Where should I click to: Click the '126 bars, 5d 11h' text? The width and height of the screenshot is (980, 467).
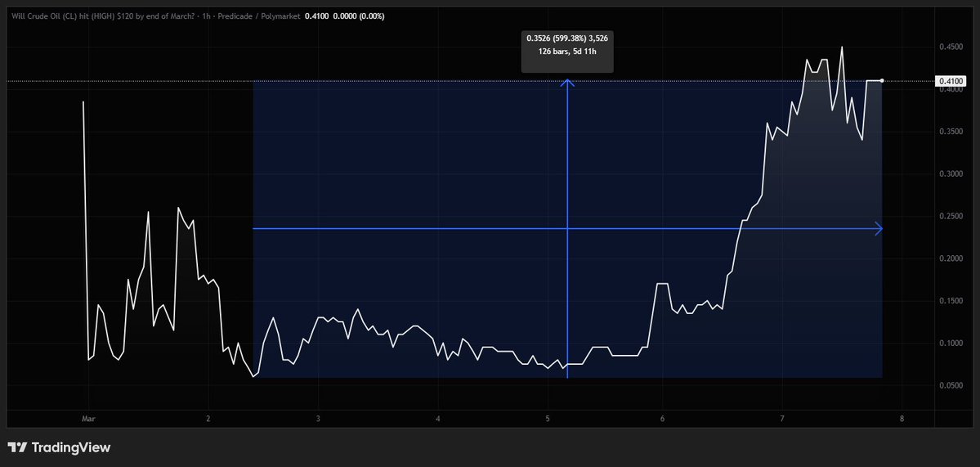[x=567, y=51]
